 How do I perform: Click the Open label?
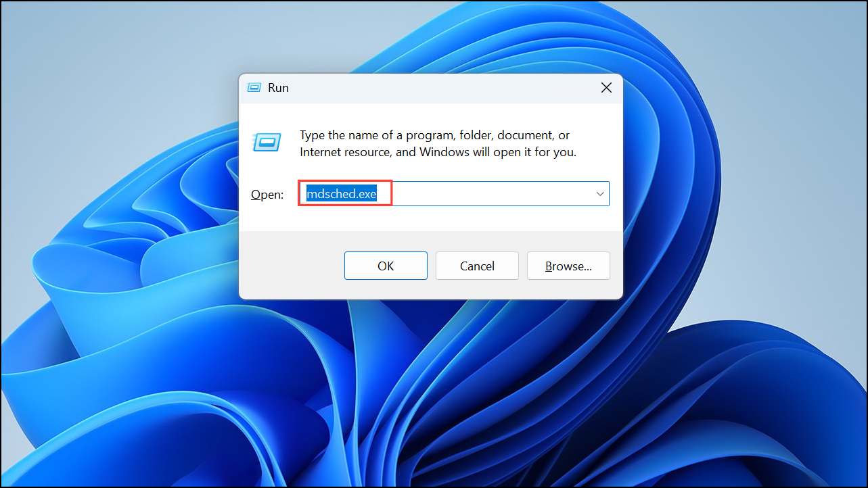267,194
